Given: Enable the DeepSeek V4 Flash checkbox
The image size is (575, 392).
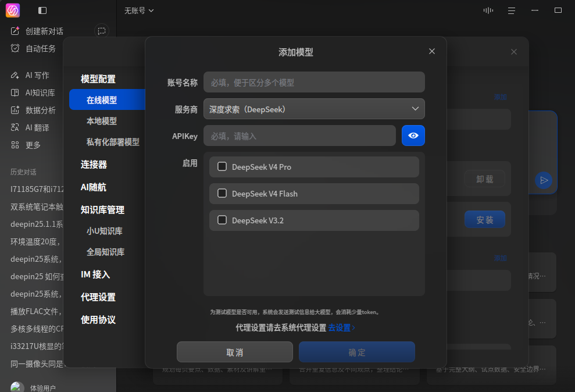Looking at the screenshot, I should (222, 193).
